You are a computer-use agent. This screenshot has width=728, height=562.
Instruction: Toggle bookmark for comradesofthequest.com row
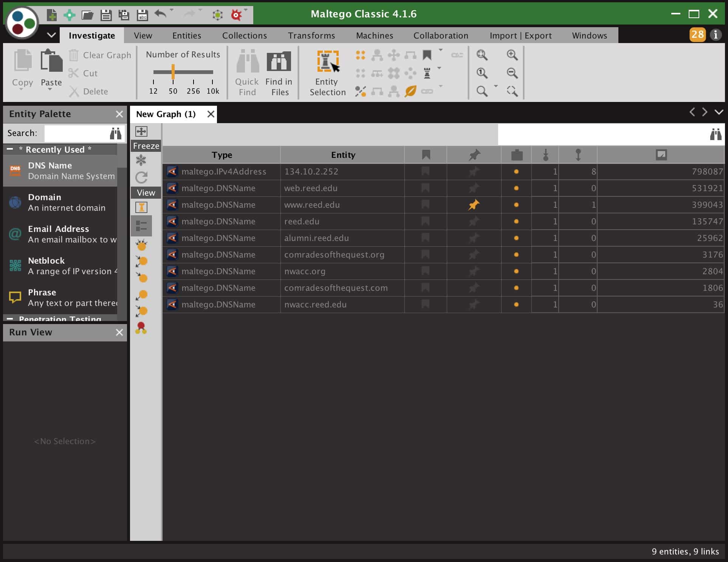coord(425,288)
